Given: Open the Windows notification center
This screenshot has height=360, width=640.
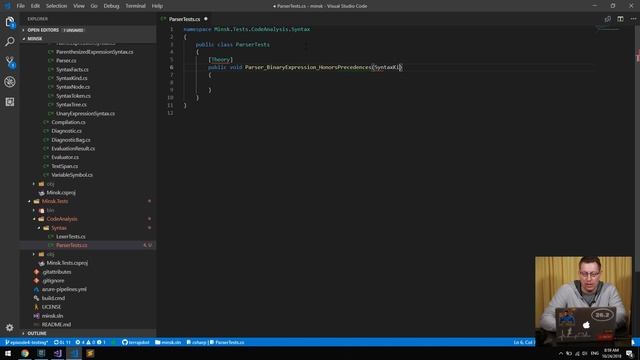Looking at the screenshot, I should (630, 353).
